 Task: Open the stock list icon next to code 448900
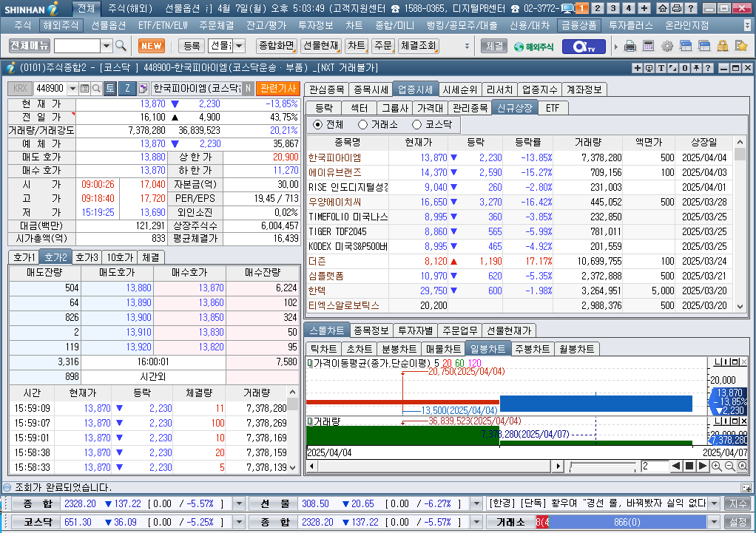(x=85, y=88)
